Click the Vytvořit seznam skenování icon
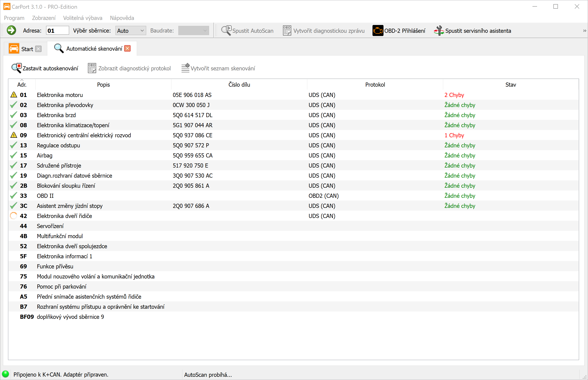The width and height of the screenshot is (588, 380). click(x=185, y=68)
